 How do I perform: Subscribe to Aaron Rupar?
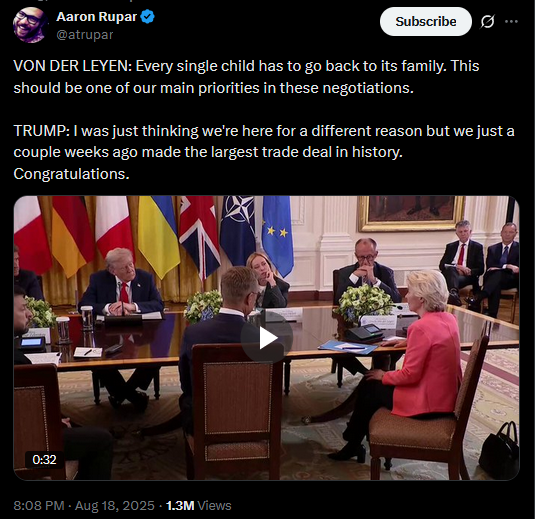(426, 21)
